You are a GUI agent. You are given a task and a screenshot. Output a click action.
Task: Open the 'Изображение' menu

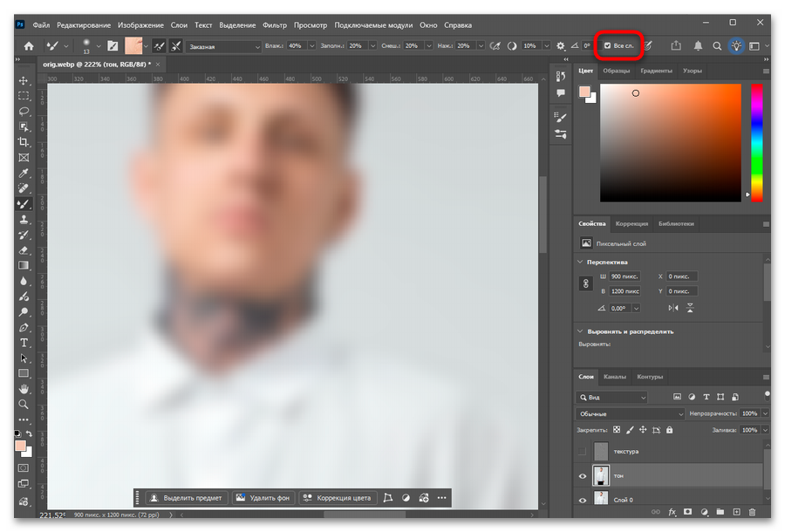coord(140,25)
